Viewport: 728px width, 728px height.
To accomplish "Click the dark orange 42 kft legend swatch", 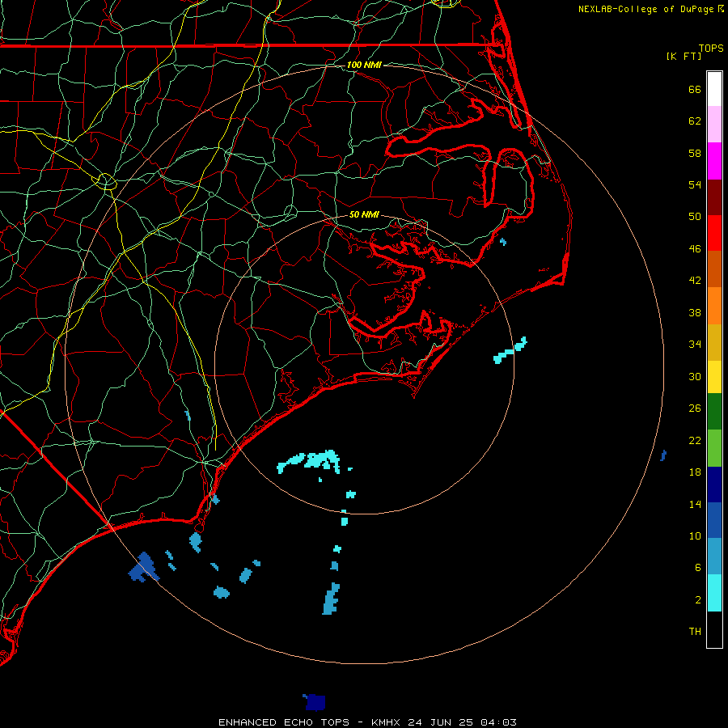I will pyautogui.click(x=714, y=269).
